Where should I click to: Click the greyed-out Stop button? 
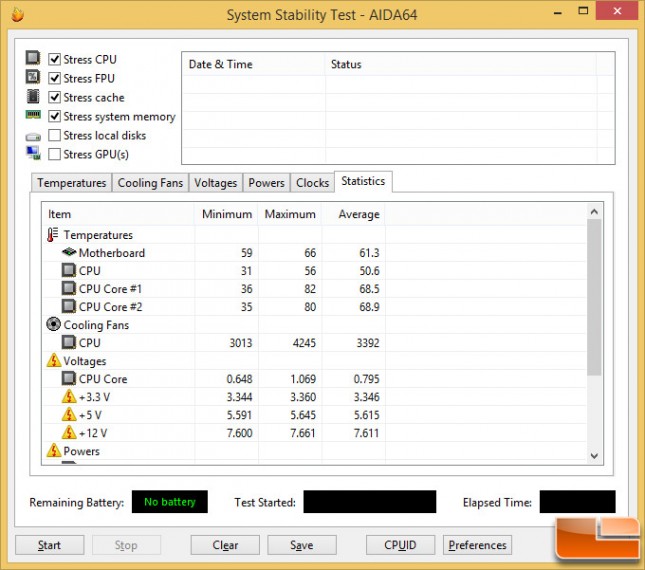coord(126,545)
